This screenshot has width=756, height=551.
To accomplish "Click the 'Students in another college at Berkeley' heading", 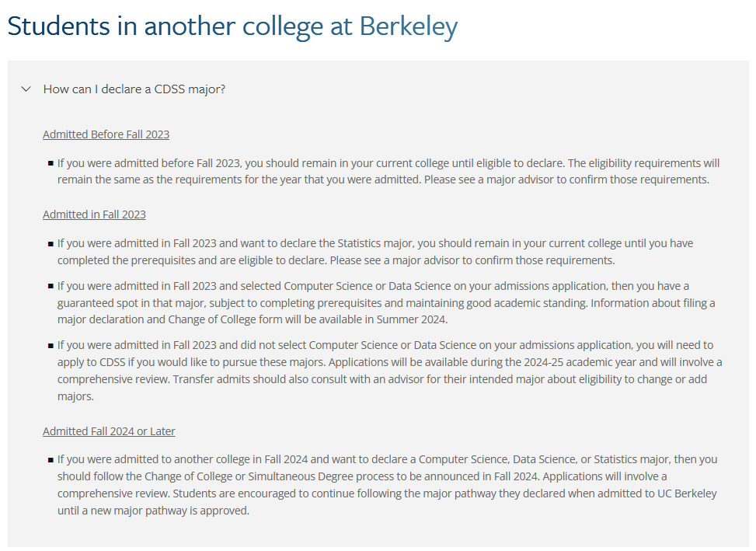I will pos(232,26).
